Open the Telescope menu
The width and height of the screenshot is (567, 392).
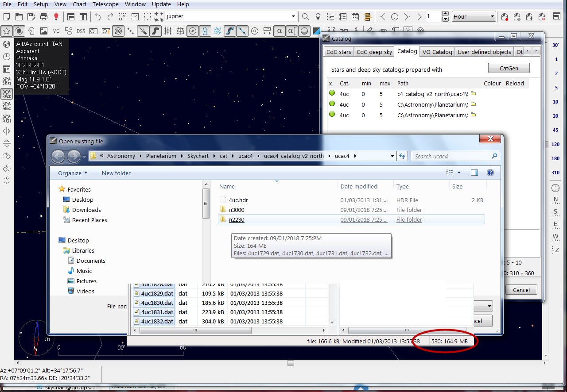(105, 4)
